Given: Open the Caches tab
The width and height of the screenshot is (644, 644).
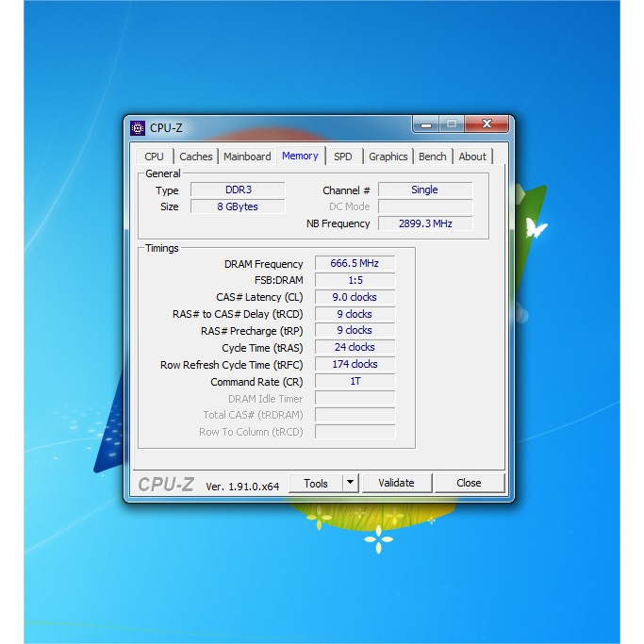Looking at the screenshot, I should coord(196,157).
